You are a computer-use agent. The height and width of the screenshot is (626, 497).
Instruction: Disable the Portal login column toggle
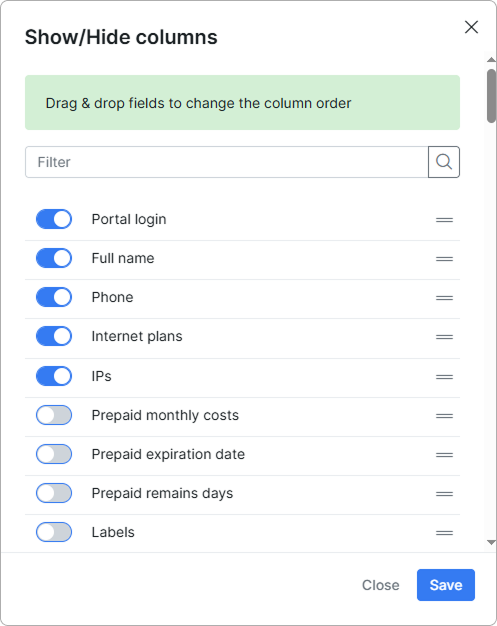54,219
